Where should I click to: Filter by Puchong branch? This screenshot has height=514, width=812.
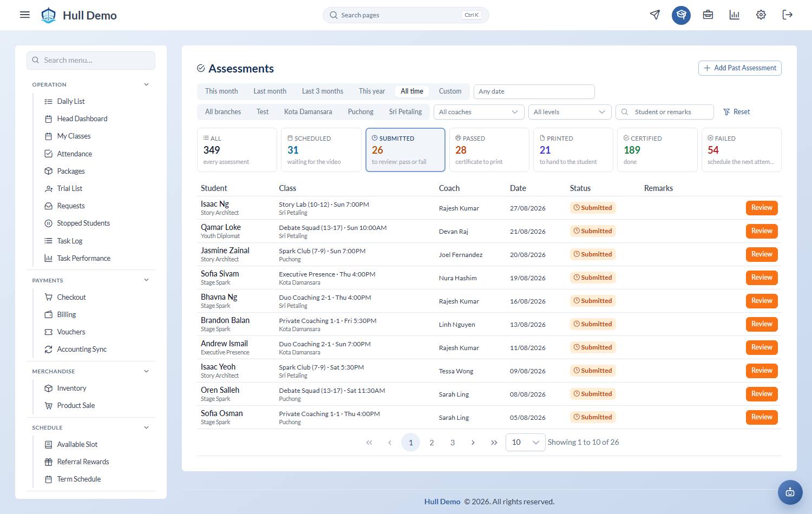tap(361, 112)
